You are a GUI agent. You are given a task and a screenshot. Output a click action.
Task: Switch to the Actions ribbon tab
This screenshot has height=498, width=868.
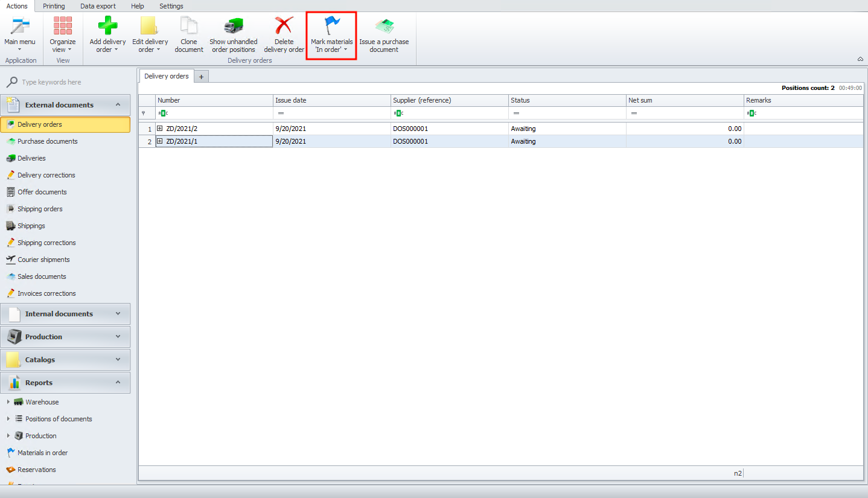17,6
